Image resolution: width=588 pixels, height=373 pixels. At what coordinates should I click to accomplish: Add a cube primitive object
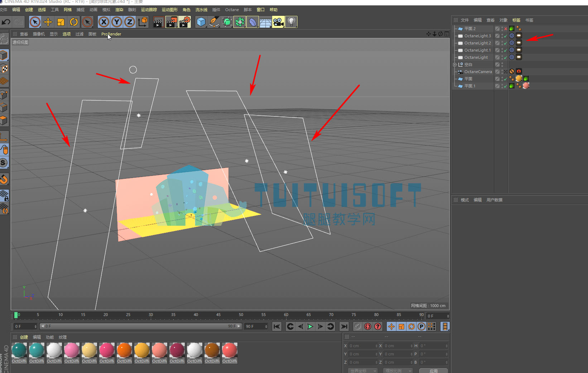point(201,22)
